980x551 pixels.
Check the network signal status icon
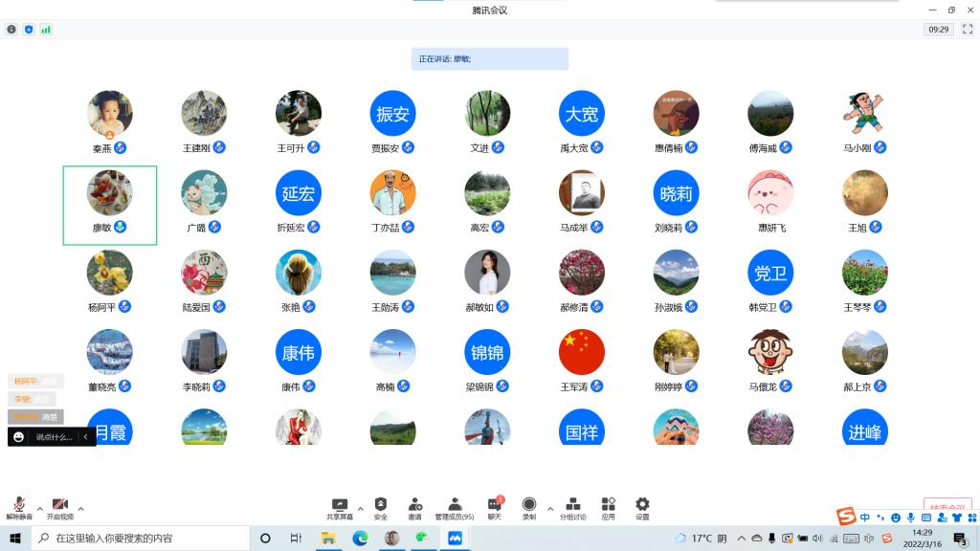click(x=46, y=30)
